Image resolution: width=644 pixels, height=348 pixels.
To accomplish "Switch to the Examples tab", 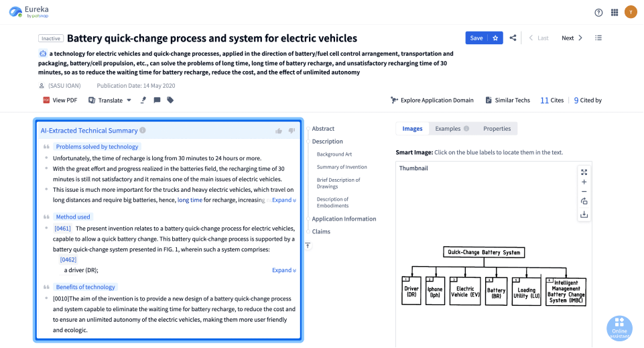I will [452, 129].
